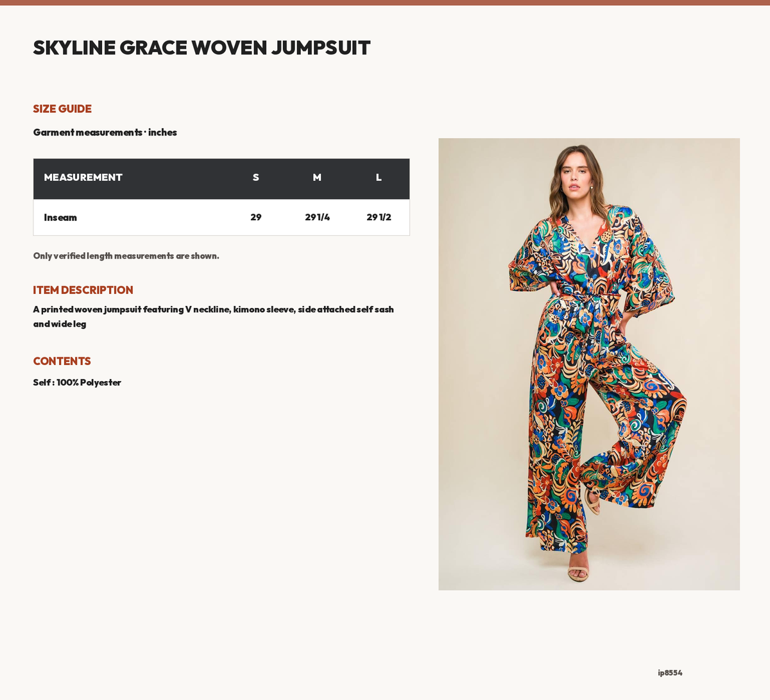Click the ip8554 item code
Screen dimensions: 770x700
pyautogui.click(x=670, y=673)
